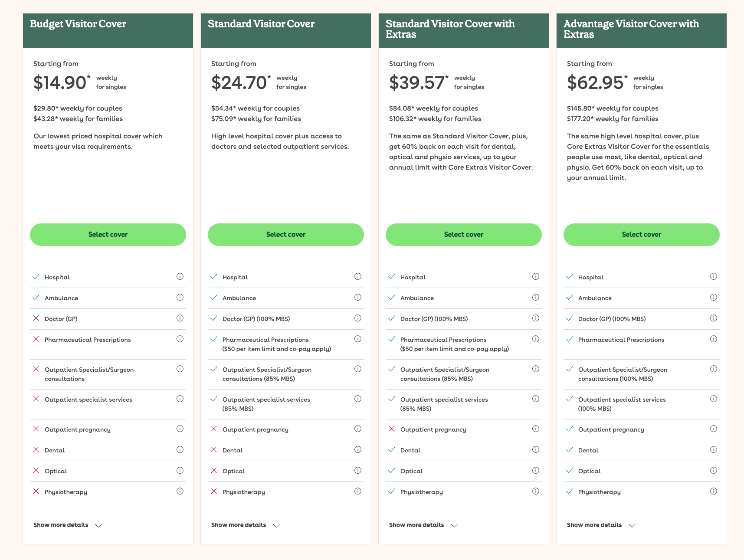744x560 pixels.
Task: Expand Advantage Visitor Cover with Extras details
Action: (x=601, y=525)
